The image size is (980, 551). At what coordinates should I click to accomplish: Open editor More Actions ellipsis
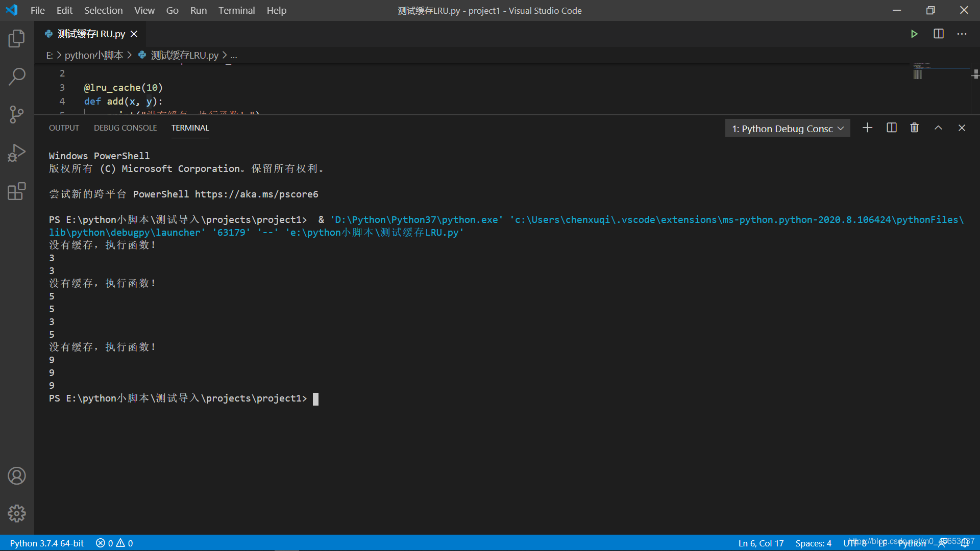tap(962, 34)
